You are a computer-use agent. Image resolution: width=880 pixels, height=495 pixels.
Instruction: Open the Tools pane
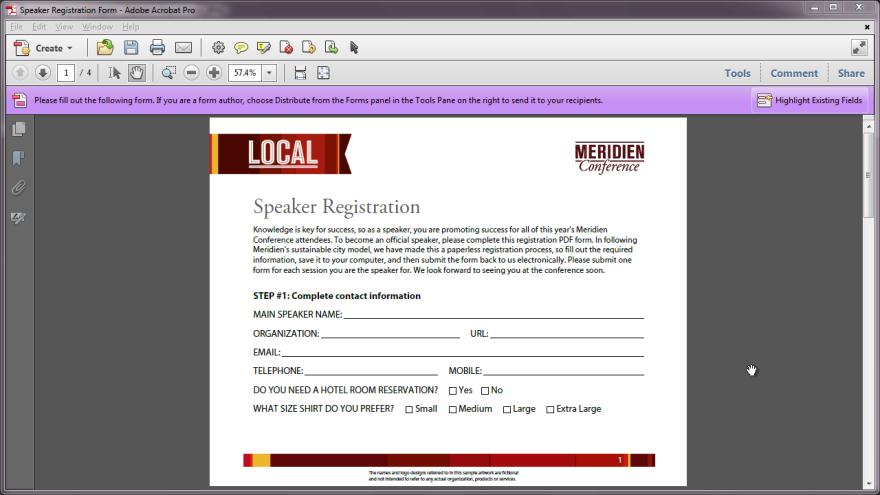coord(737,73)
